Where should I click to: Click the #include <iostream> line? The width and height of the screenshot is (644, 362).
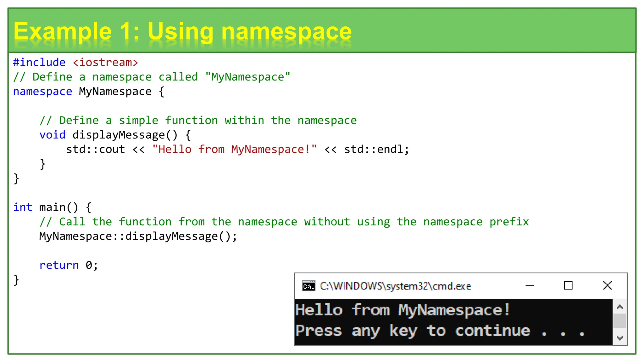[x=75, y=63]
